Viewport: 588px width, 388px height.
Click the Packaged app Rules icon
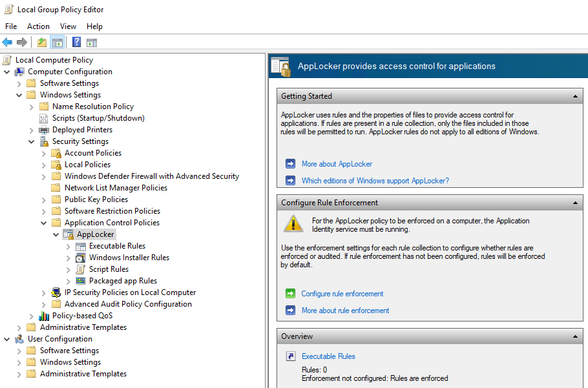79,280
